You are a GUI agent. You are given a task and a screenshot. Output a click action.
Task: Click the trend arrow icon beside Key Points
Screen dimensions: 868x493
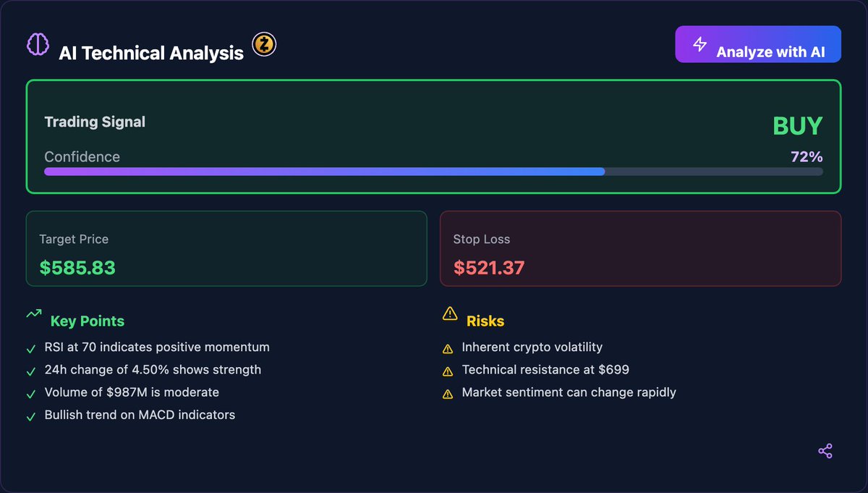click(x=33, y=314)
